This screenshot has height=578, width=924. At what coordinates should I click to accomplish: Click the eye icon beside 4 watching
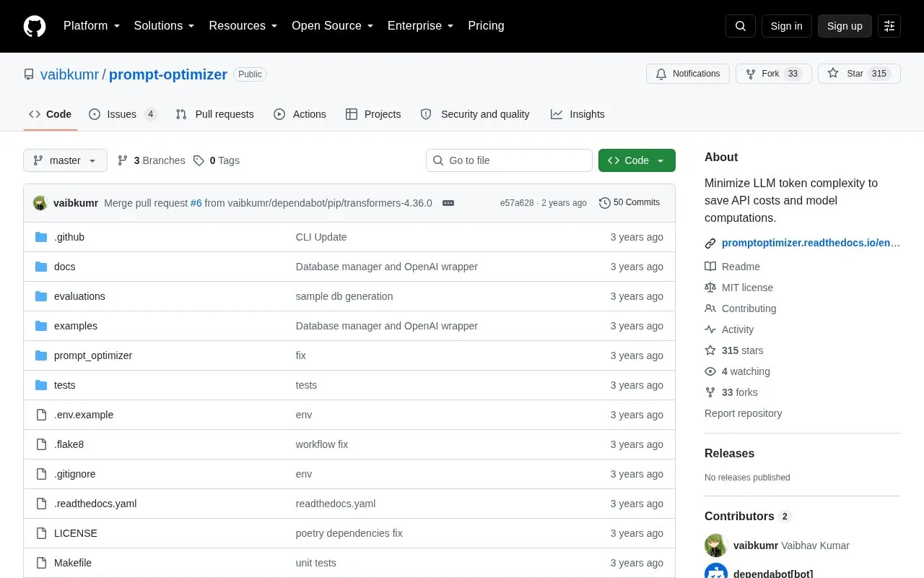point(710,371)
